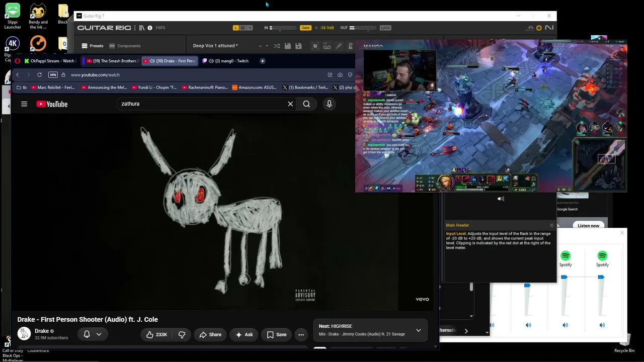The image size is (644, 362).
Task: Adjust the Guitar Rig IN level slider
Action: (283, 28)
